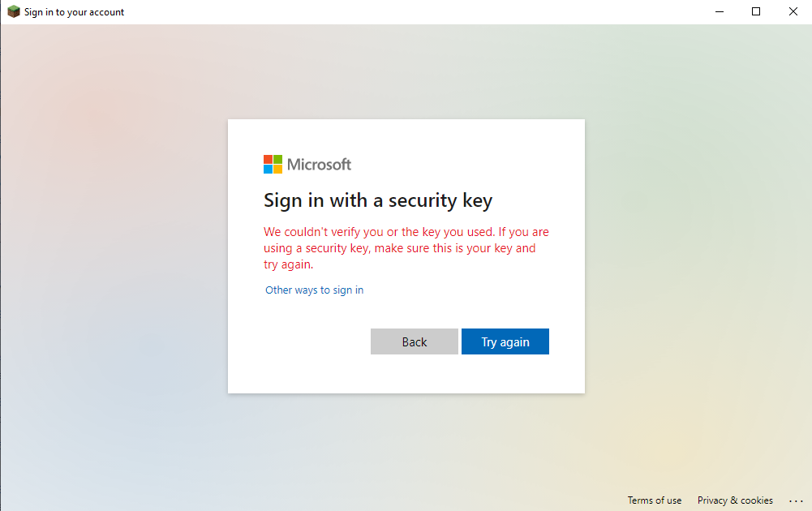
Task: Click the Minecraft grass block icon
Action: pyautogui.click(x=13, y=12)
